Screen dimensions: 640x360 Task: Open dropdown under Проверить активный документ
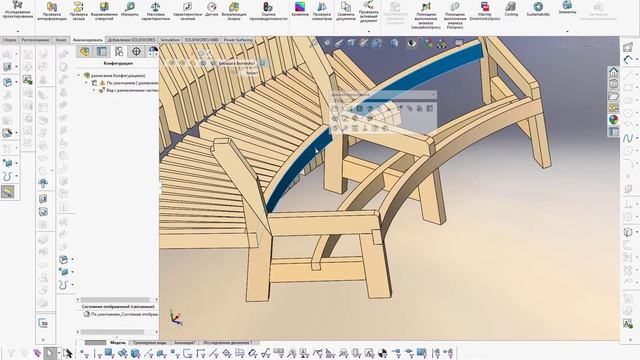pos(369,31)
